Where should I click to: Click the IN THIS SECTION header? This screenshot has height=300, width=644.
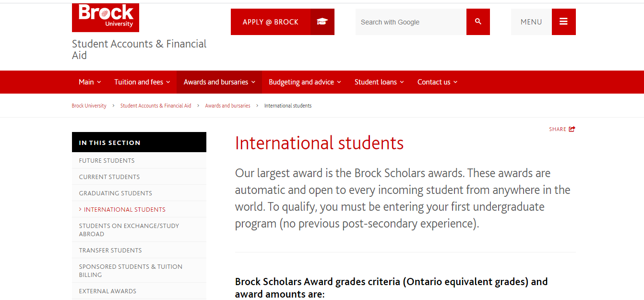[139, 143]
